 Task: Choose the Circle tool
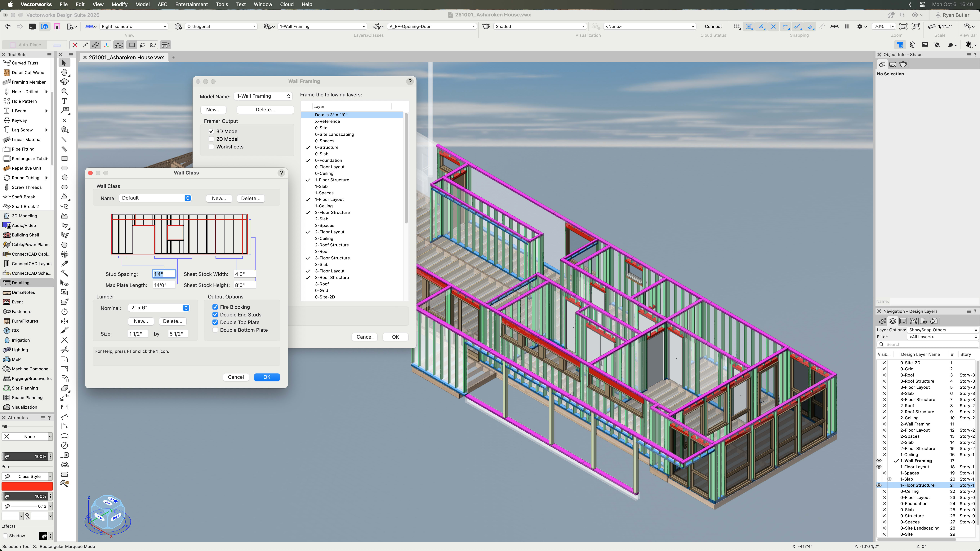pyautogui.click(x=64, y=178)
